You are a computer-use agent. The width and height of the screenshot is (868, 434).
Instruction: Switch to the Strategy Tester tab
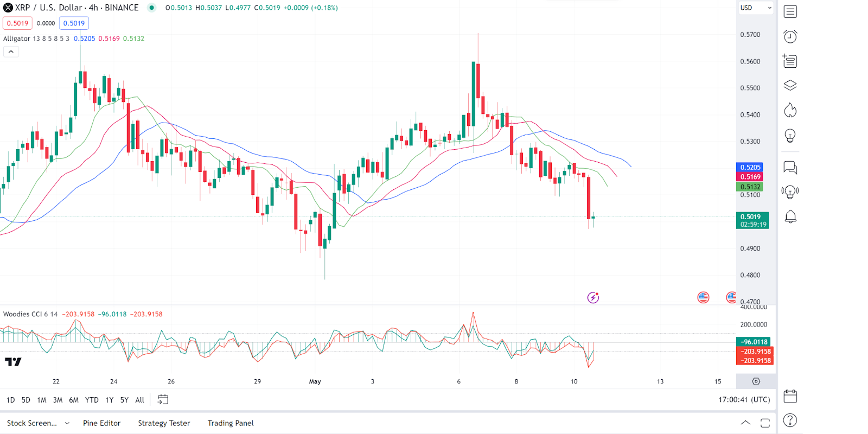(x=164, y=423)
